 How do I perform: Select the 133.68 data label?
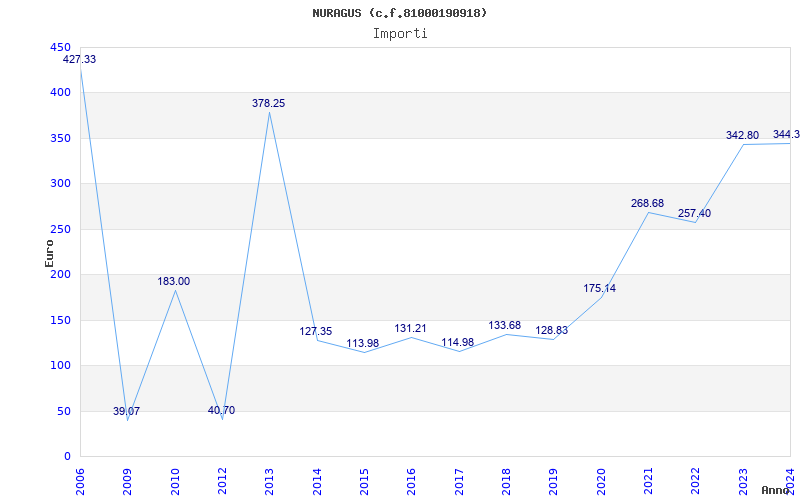505,325
